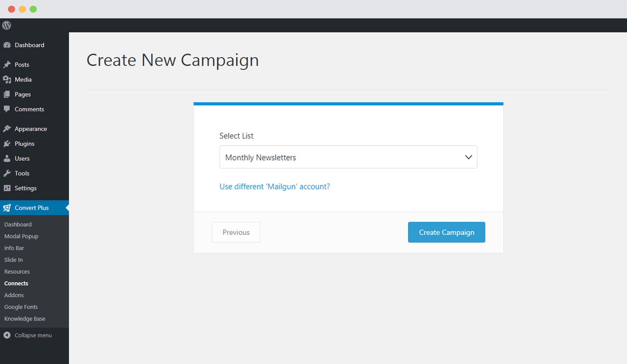627x364 pixels.
Task: Click the Monthly Newsletters selected value
Action: (261, 158)
